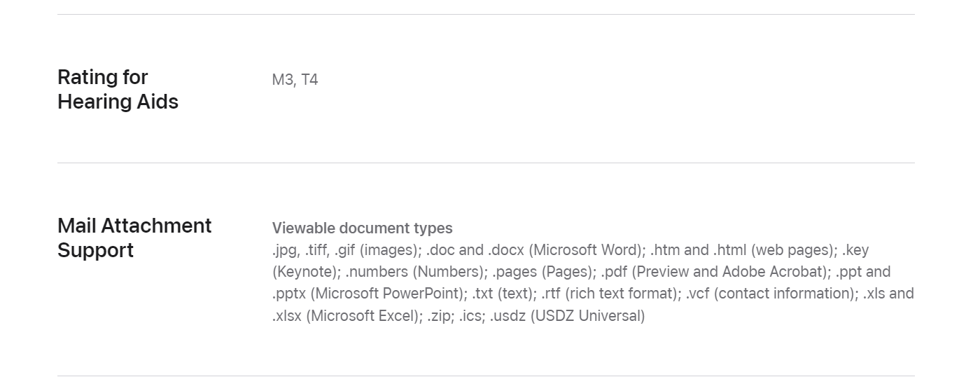Select the M3, T4 rating text
The height and width of the screenshot is (391, 980).
[295, 80]
